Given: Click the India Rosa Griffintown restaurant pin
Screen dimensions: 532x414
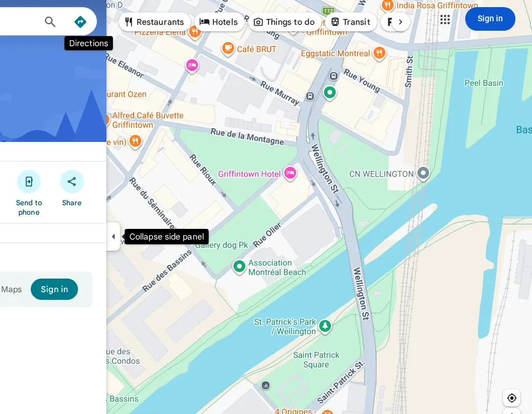Looking at the screenshot, I should click(x=387, y=5).
